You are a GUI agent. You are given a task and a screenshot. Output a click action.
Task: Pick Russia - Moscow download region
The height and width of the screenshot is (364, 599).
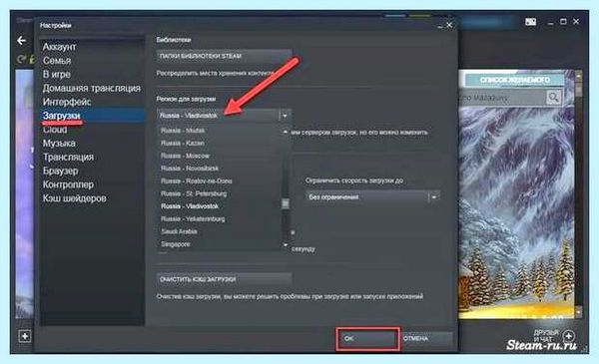tap(185, 156)
